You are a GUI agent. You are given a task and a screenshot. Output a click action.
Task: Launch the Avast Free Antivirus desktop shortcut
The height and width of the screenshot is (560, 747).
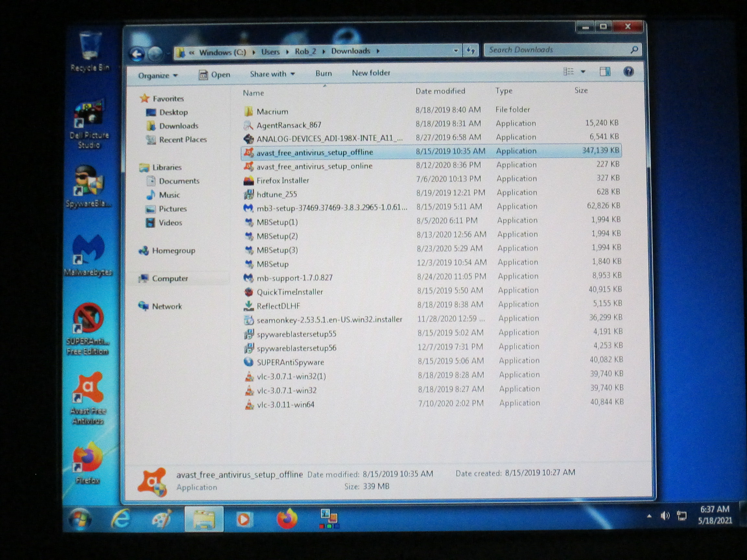tap(88, 398)
